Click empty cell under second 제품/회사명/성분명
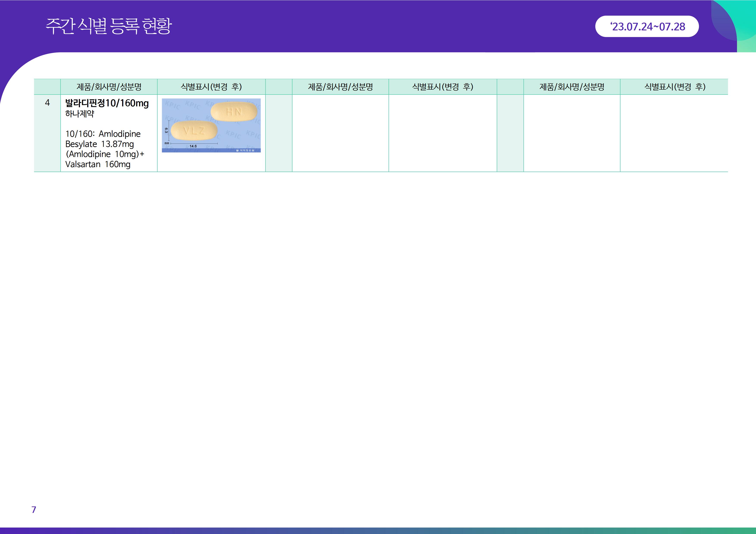 pos(340,133)
